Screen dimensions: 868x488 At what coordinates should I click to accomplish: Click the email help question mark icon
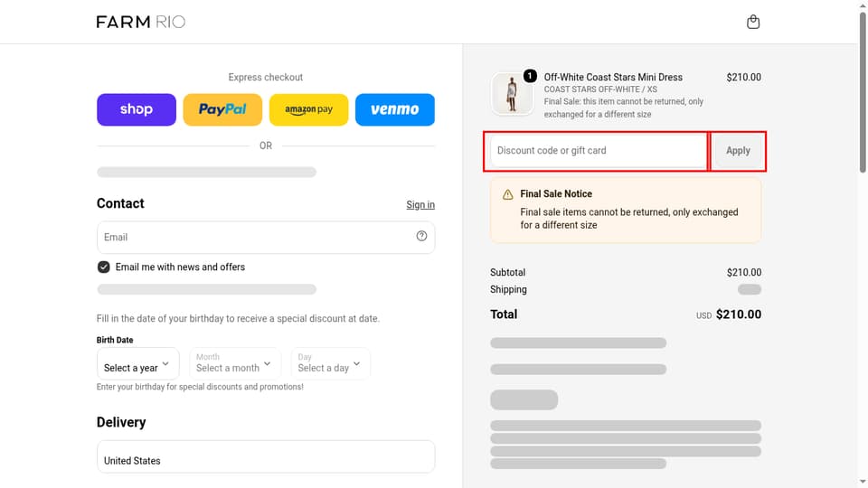pyautogui.click(x=421, y=236)
